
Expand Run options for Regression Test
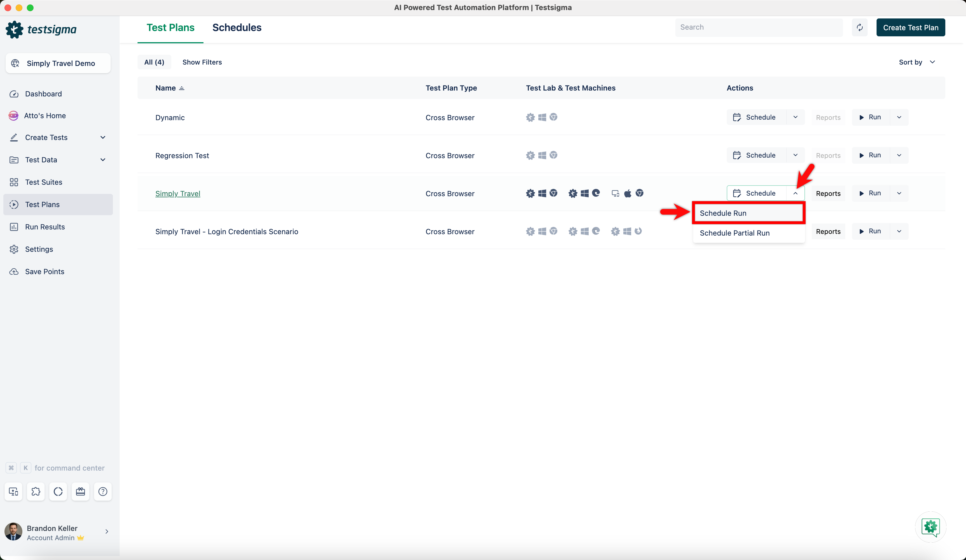tap(899, 155)
